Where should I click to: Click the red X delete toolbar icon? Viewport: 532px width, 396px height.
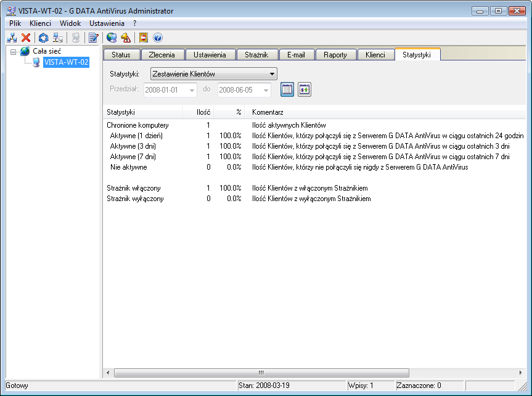pyautogui.click(x=26, y=38)
